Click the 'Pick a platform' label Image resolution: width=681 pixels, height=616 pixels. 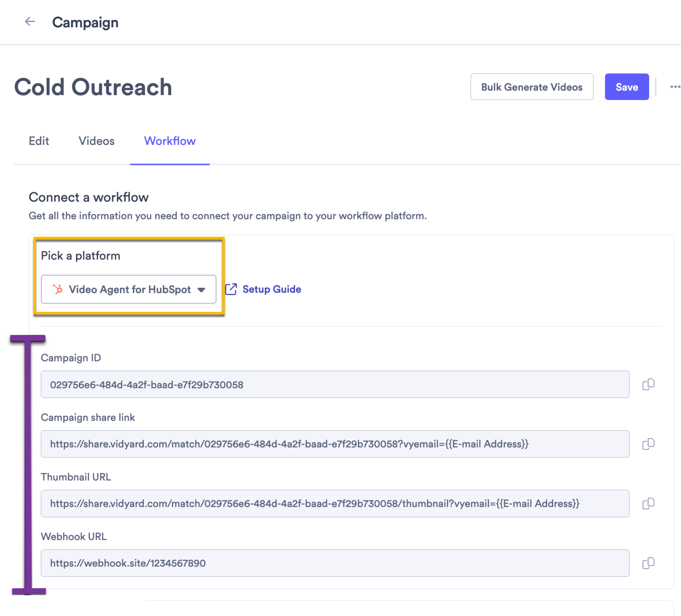tap(80, 256)
